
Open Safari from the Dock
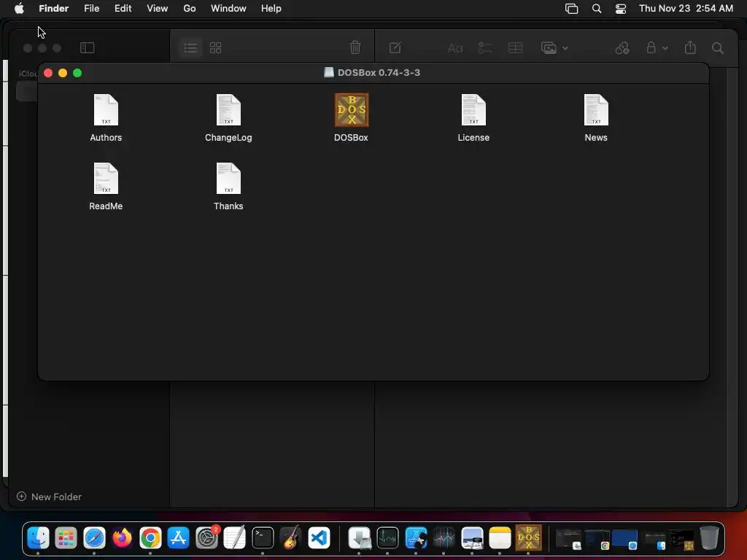pos(94,538)
